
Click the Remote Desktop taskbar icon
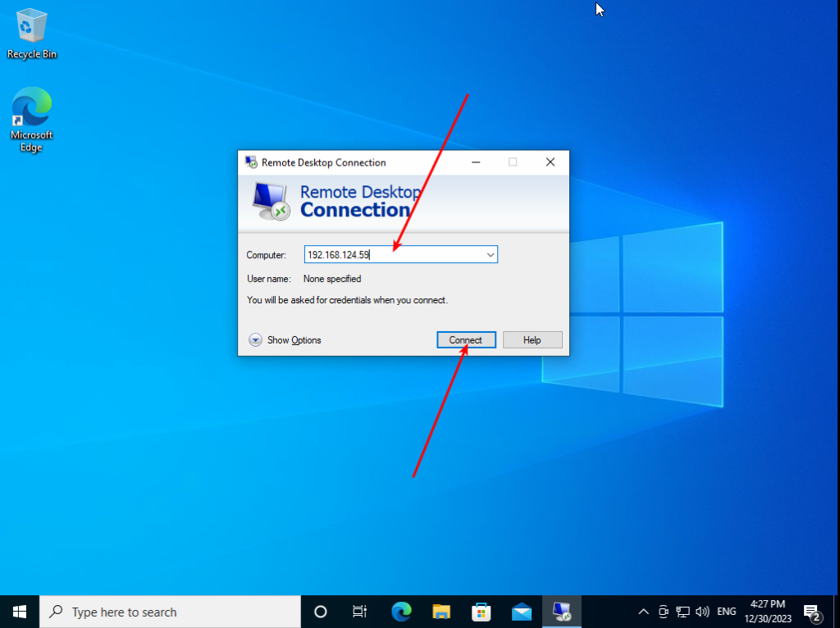click(561, 612)
